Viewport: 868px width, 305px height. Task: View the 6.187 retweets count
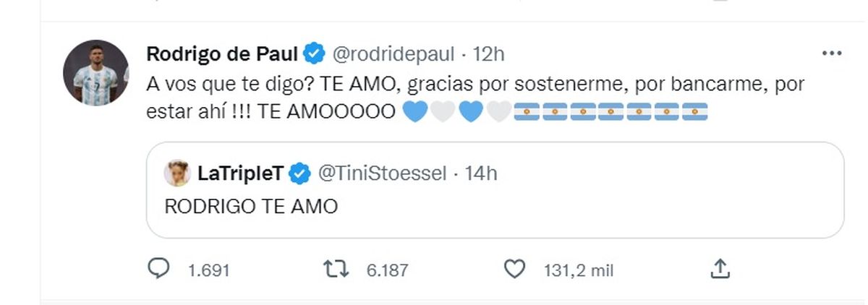point(387,270)
